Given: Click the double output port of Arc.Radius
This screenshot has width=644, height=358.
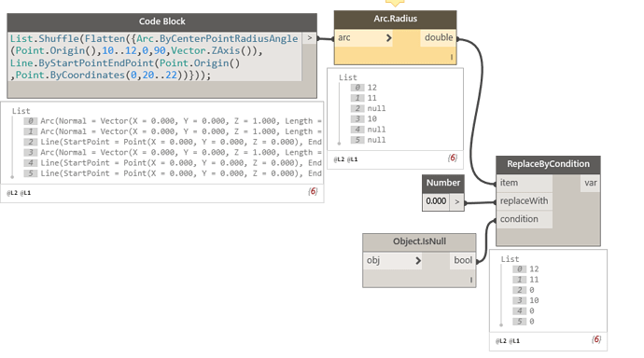Looking at the screenshot, I should point(439,37).
